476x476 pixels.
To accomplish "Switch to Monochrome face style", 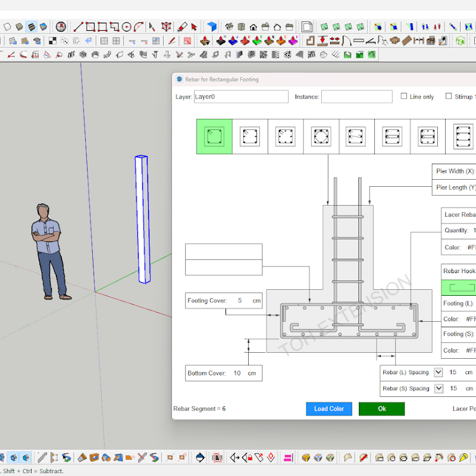I will tap(43, 27).
